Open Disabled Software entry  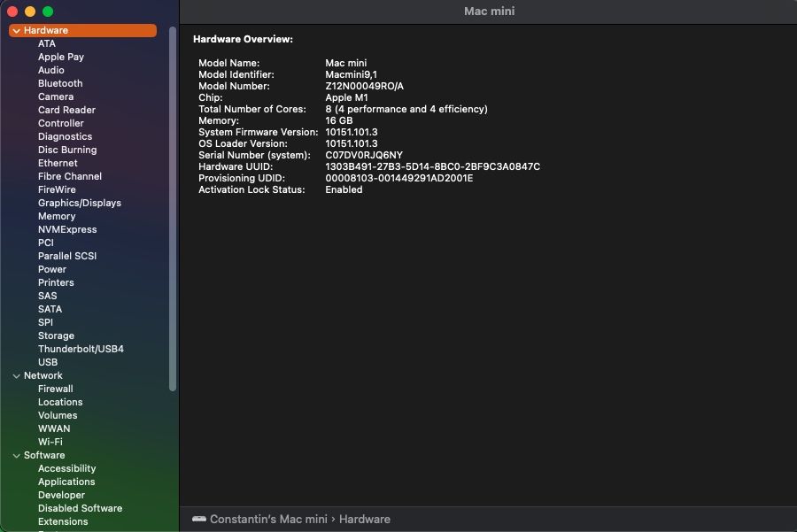(x=80, y=507)
